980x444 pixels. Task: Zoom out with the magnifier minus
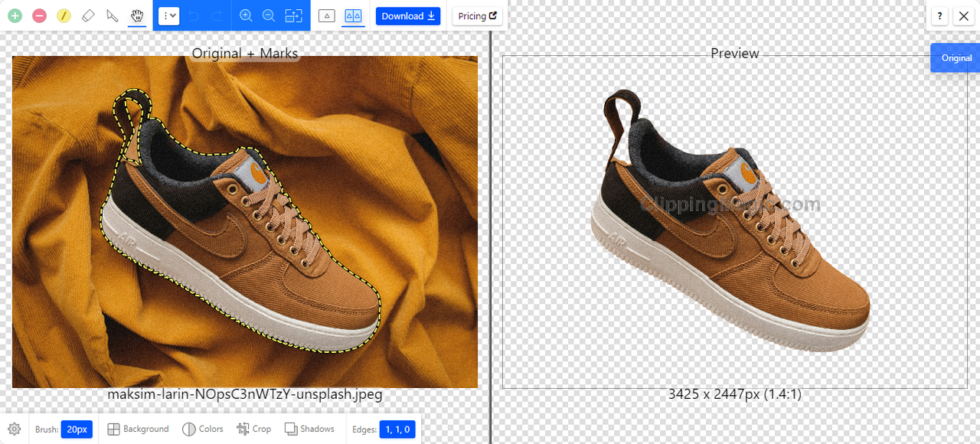coord(269,15)
